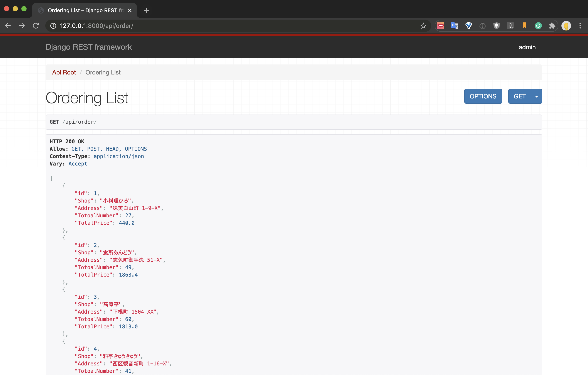Click the back navigation arrow
This screenshot has width=588, height=375.
8,26
